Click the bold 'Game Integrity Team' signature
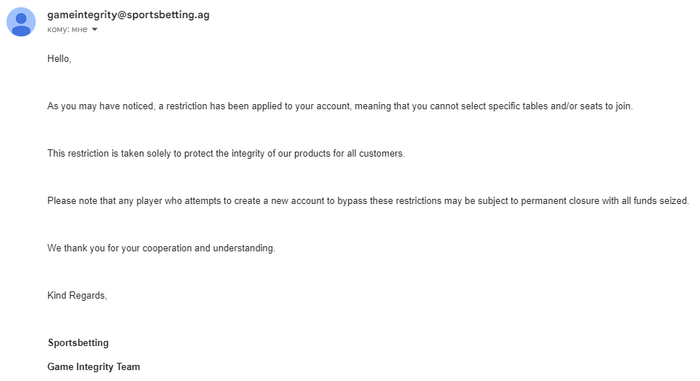Image resolution: width=700 pixels, height=381 pixels. [94, 367]
